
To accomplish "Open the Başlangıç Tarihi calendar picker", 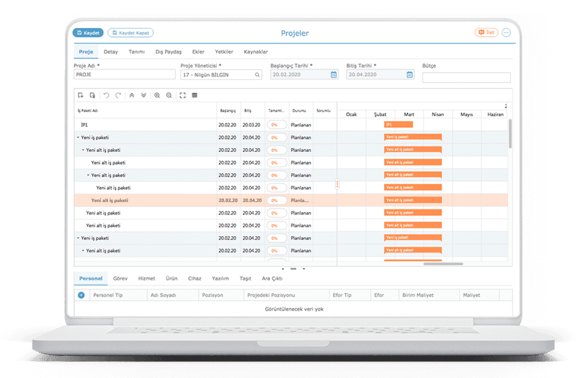I will (x=334, y=74).
